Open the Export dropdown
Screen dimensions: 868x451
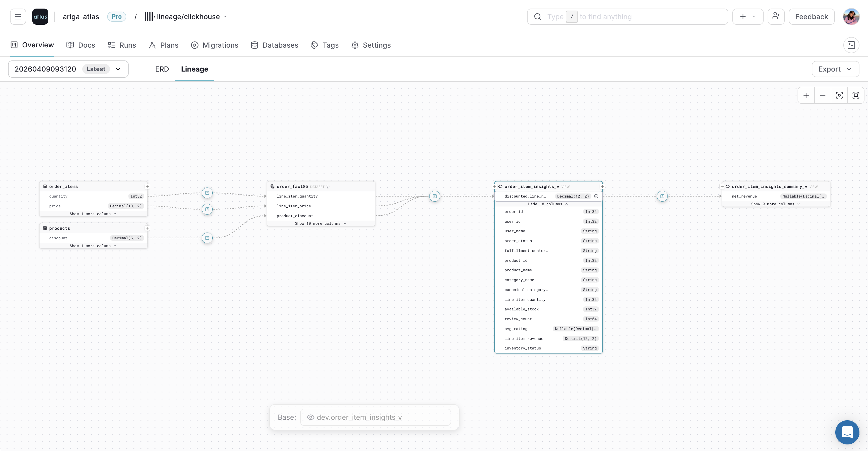pyautogui.click(x=835, y=69)
